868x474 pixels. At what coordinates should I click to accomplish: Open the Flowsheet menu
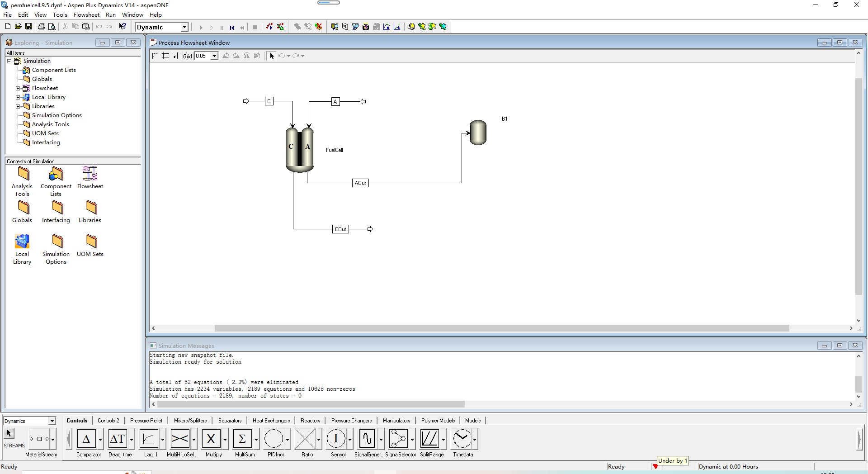[86, 14]
